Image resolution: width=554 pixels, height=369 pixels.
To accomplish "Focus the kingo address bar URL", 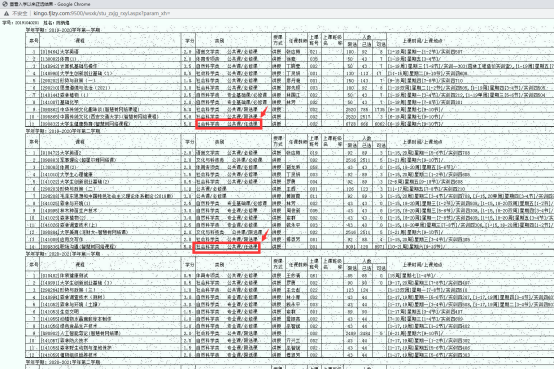I will point(102,13).
